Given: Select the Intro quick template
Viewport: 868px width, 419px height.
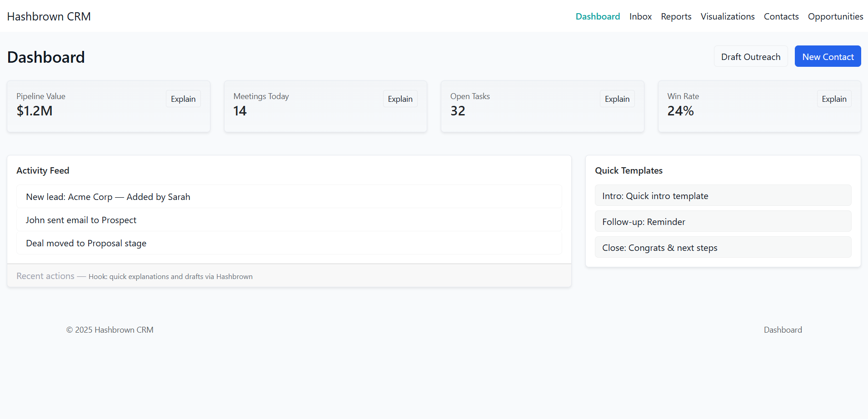Looking at the screenshot, I should click(x=723, y=195).
